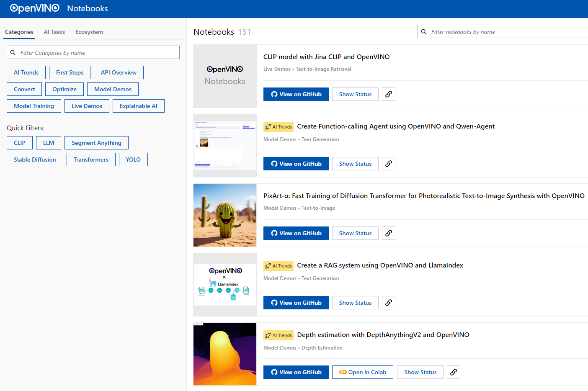Image resolution: width=588 pixels, height=391 pixels.
Task: Toggle the First Steps category filter
Action: coord(70,72)
